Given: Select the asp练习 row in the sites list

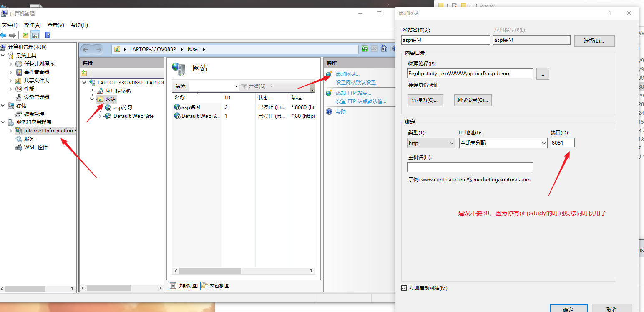Looking at the screenshot, I should pos(244,107).
